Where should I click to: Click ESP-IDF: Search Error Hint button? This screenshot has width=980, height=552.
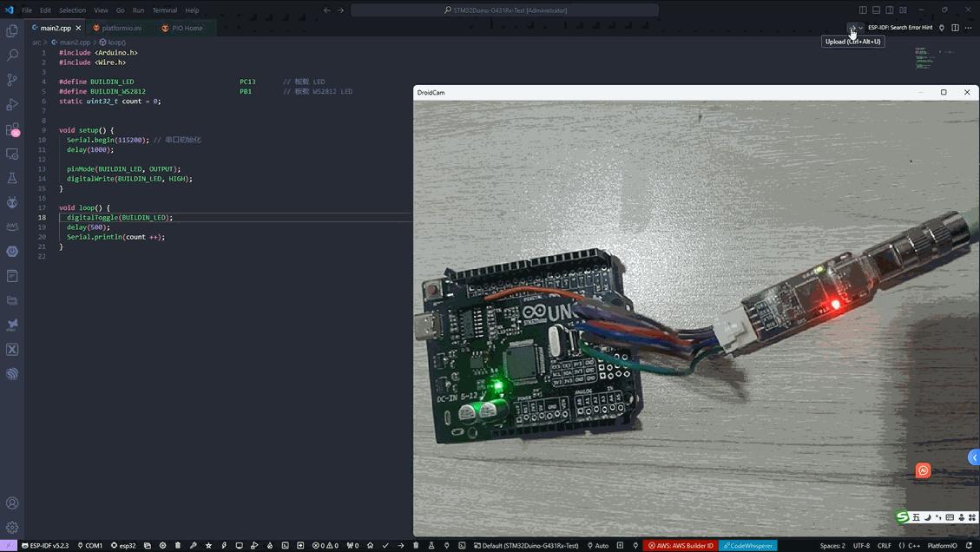click(x=899, y=28)
